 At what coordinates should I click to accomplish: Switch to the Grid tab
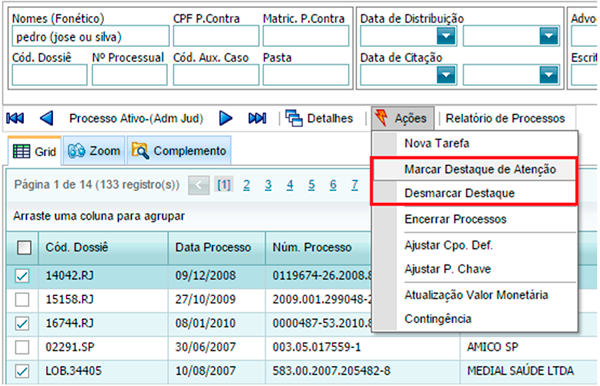[34, 151]
